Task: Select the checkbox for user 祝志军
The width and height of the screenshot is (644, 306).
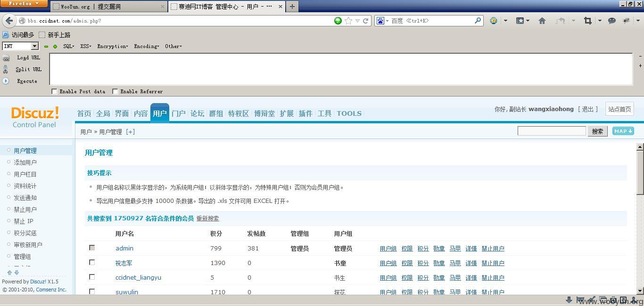Action: click(92, 262)
